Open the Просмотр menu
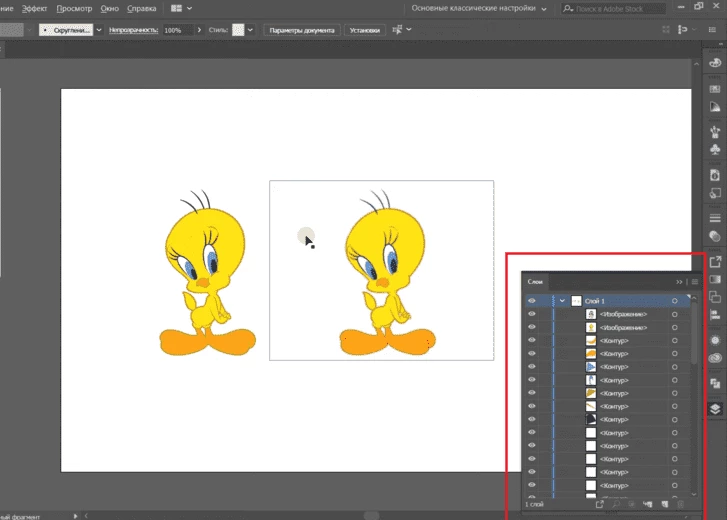 (x=74, y=8)
